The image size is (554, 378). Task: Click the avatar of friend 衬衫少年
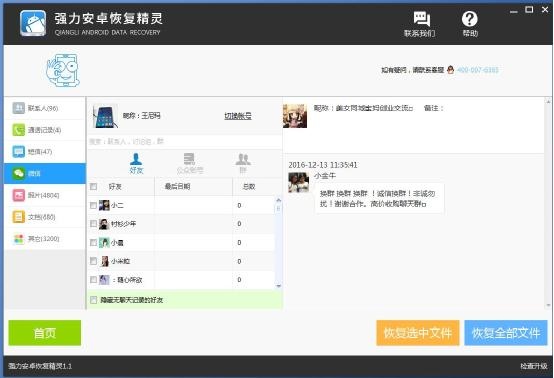[x=104, y=224]
